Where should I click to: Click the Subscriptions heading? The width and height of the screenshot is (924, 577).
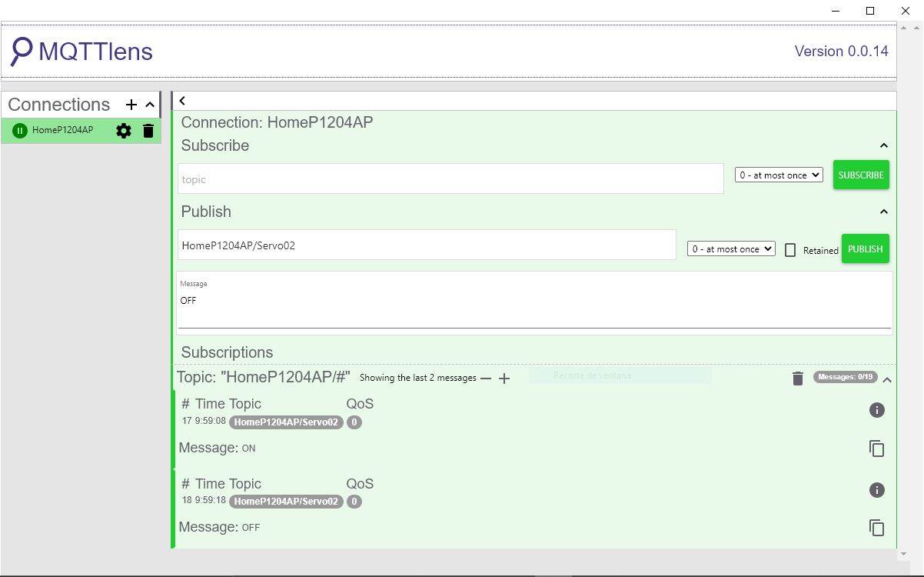pyautogui.click(x=227, y=352)
